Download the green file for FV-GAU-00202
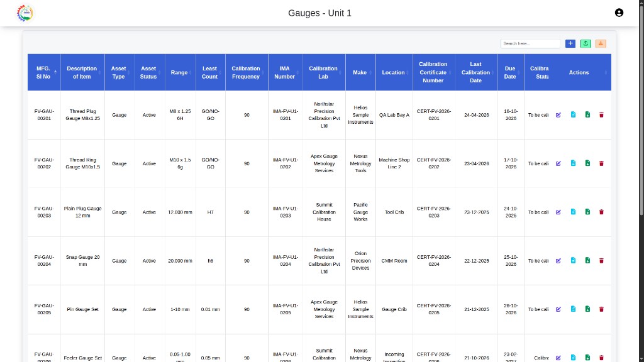The height and width of the screenshot is (362, 644). (x=588, y=163)
